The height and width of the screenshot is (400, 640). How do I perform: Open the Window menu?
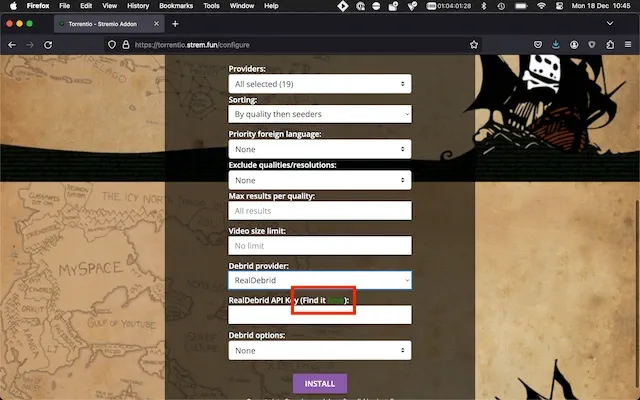coord(242,6)
